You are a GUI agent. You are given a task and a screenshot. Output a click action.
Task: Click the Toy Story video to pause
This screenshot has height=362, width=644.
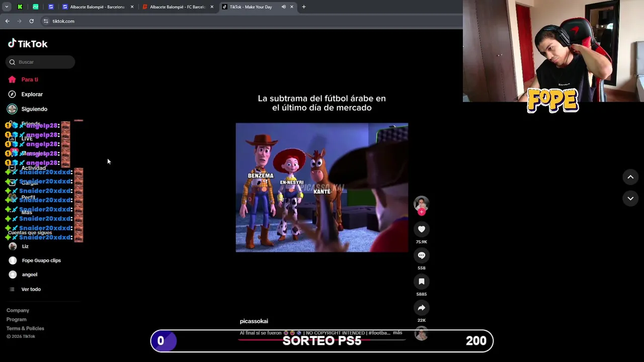click(322, 188)
